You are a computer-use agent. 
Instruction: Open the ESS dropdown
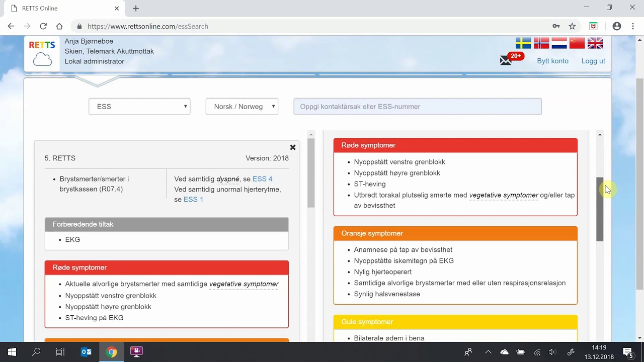coord(139,107)
